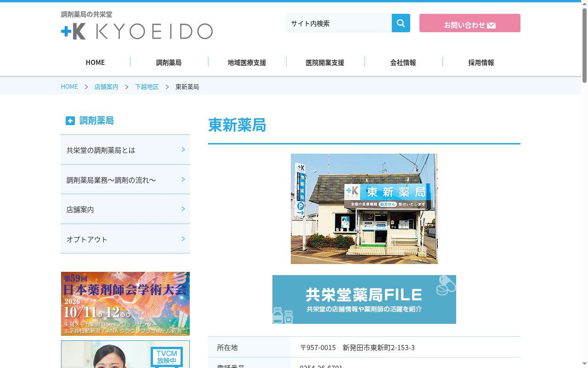Screen dimensions: 588x368
Task: Open sidebar link 調剤薬局業務〜調剤の流れ〜
Action: pyautogui.click(x=125, y=180)
